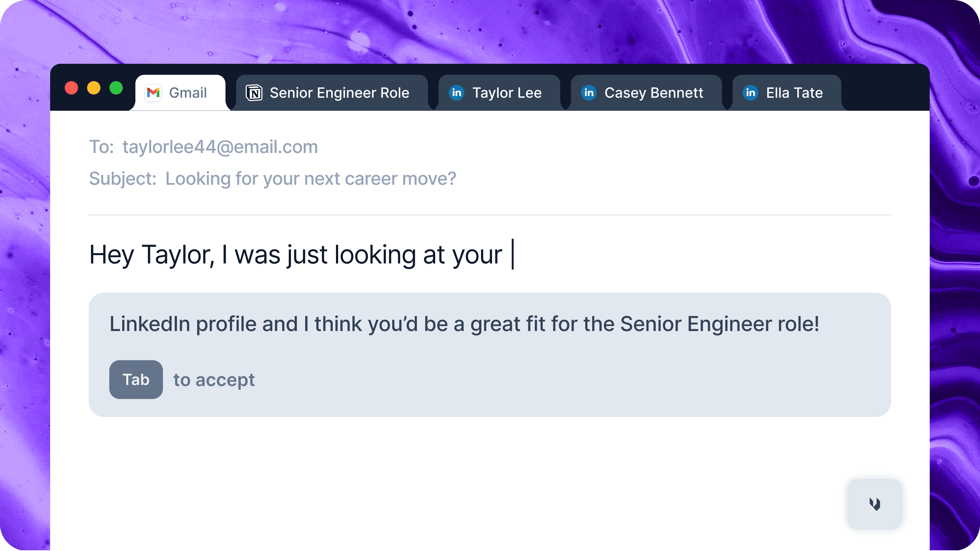Click the Subject line field
The height and width of the screenshot is (551, 980).
pyautogui.click(x=272, y=178)
